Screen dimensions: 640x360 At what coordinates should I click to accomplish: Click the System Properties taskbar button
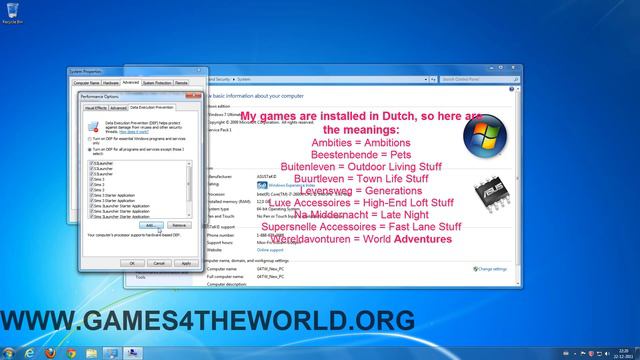click(133, 353)
